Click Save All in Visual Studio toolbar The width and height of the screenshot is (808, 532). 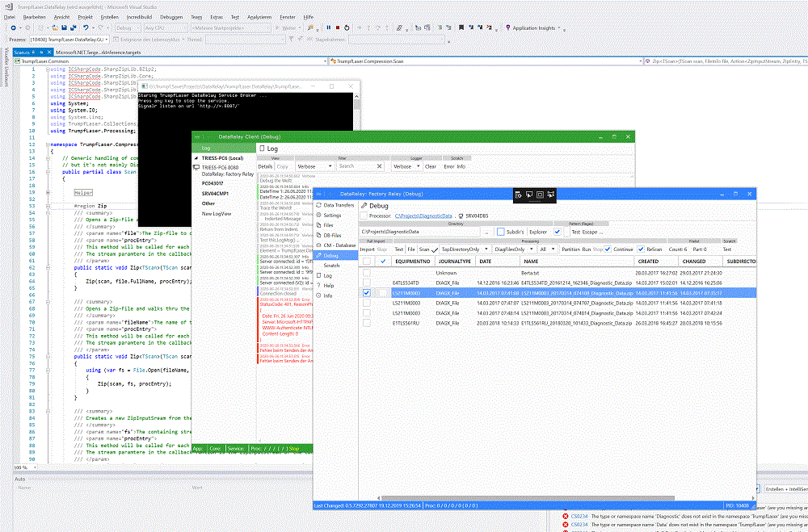(74, 27)
